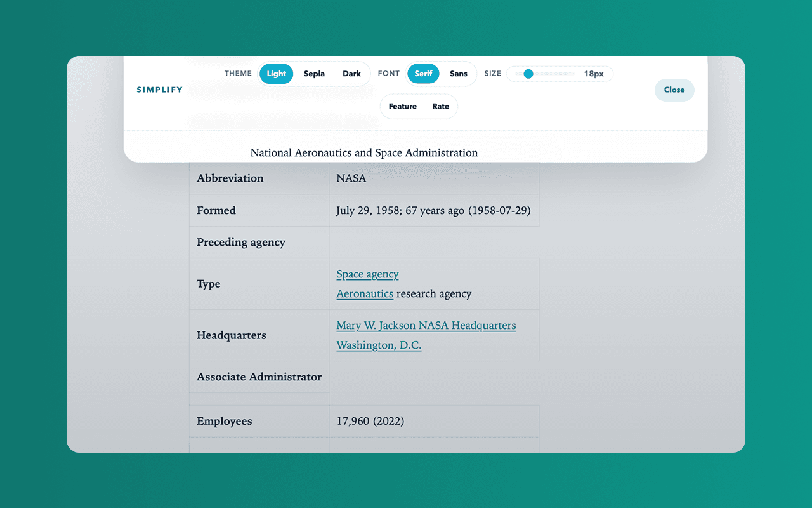Image resolution: width=812 pixels, height=508 pixels.
Task: Click the font size slider handle
Action: click(528, 74)
